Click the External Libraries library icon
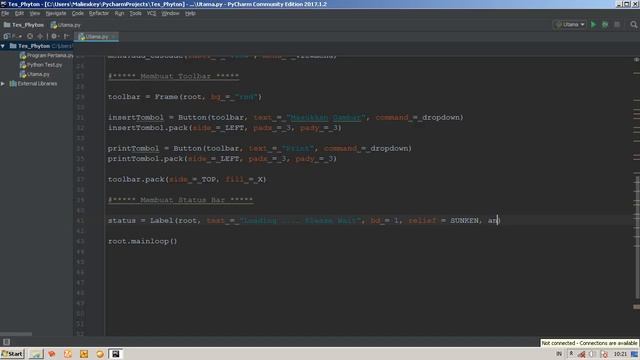640x360 pixels. (x=13, y=84)
